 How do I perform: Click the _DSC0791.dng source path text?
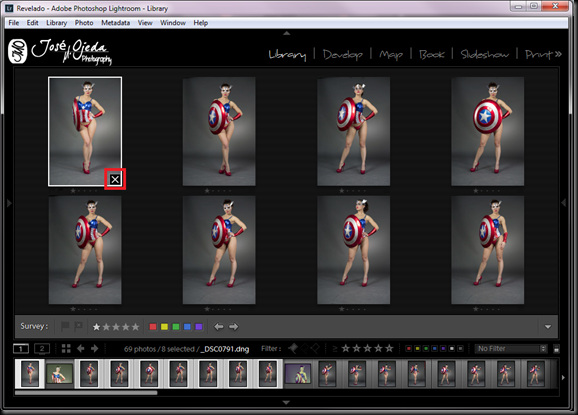[224, 349]
